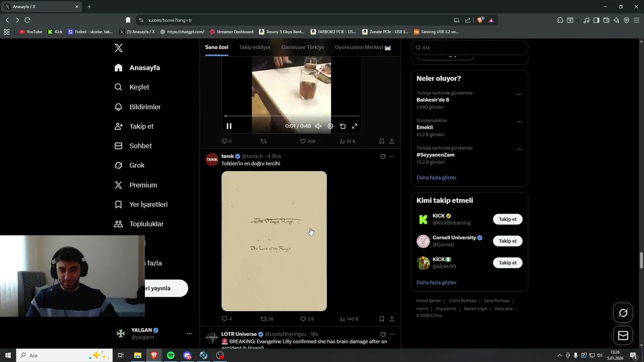Screen dimensions: 644x362
Task: Like the video post with 296 likes
Action: coord(307,141)
